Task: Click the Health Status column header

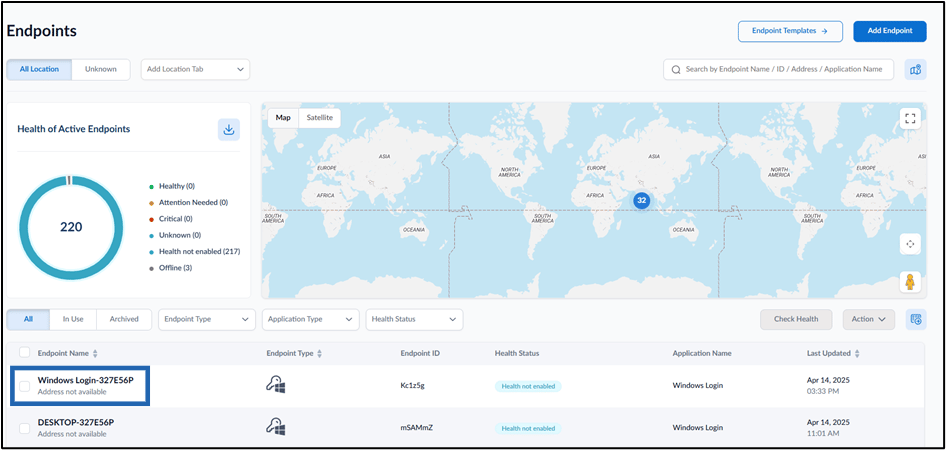Action: pos(517,353)
